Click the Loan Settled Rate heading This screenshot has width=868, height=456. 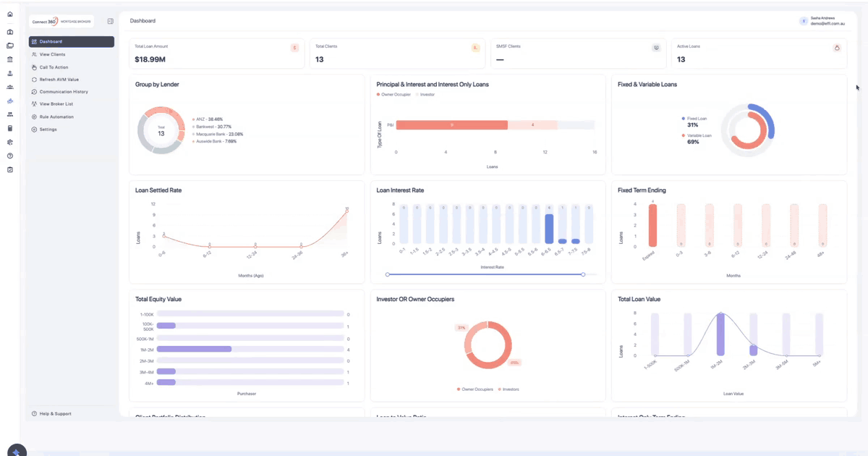point(158,190)
